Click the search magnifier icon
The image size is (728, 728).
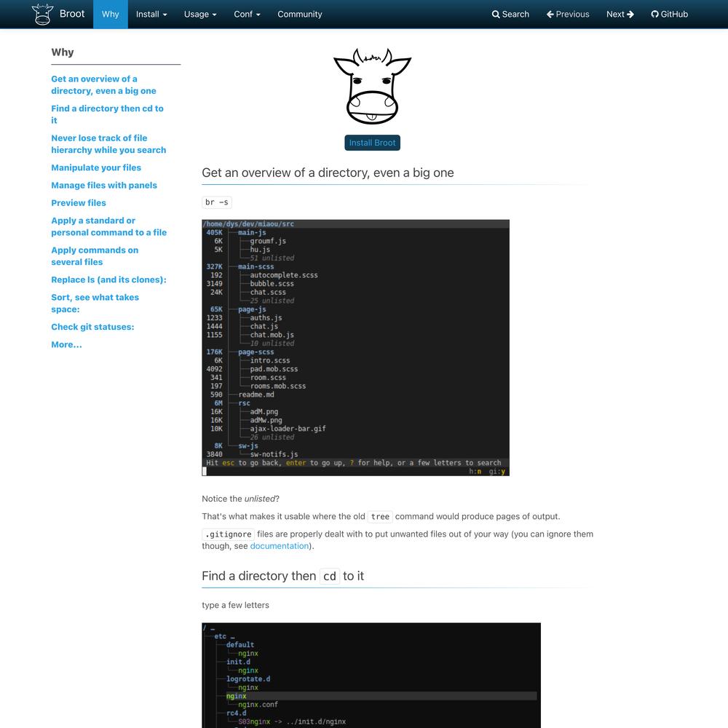coord(495,15)
